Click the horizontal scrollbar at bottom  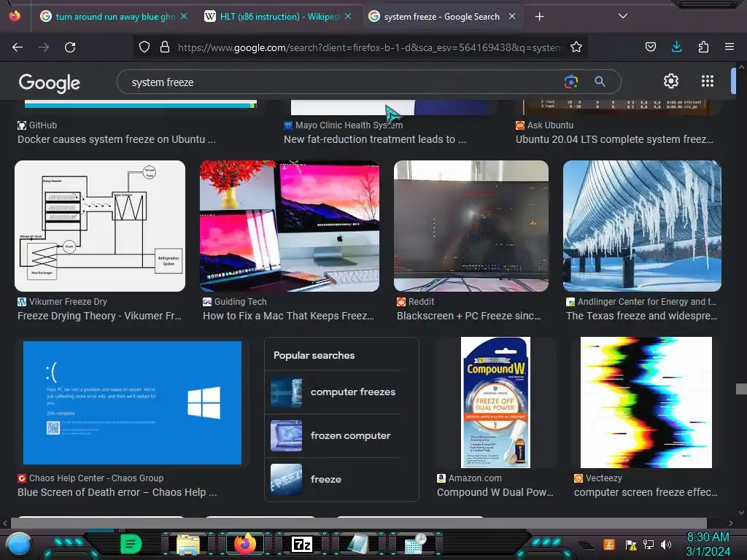(358, 523)
